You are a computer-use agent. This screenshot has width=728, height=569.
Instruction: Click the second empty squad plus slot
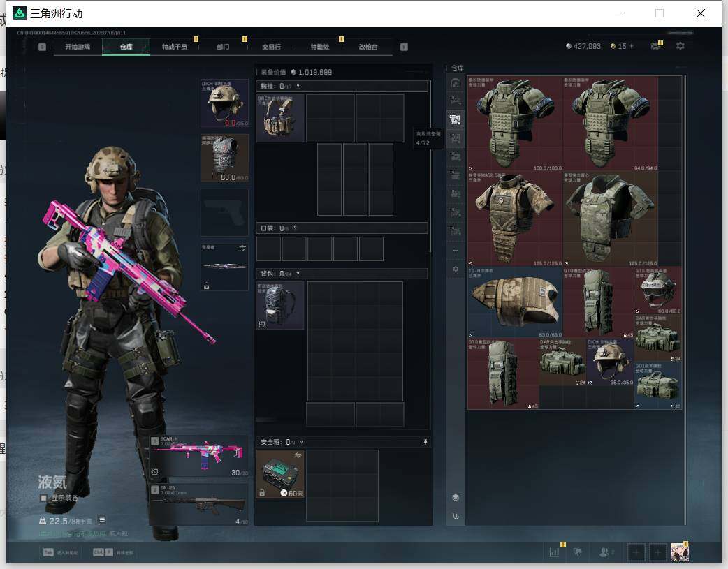tap(657, 552)
